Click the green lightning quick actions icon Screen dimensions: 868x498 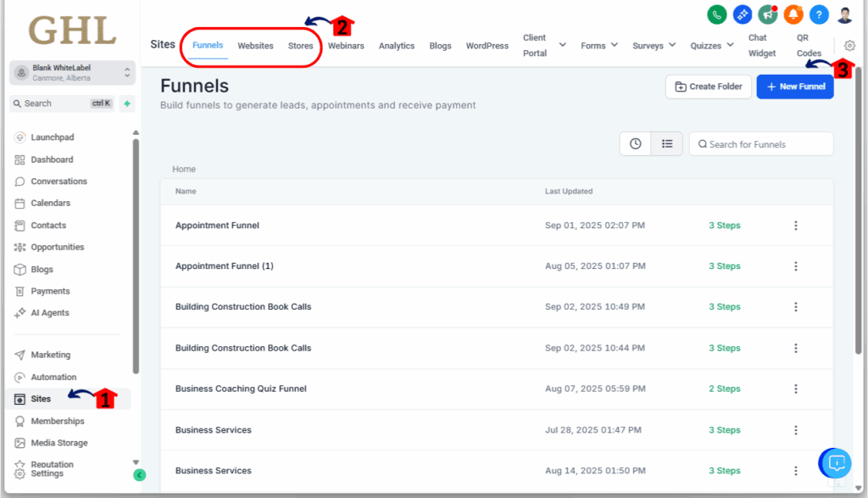click(x=127, y=104)
